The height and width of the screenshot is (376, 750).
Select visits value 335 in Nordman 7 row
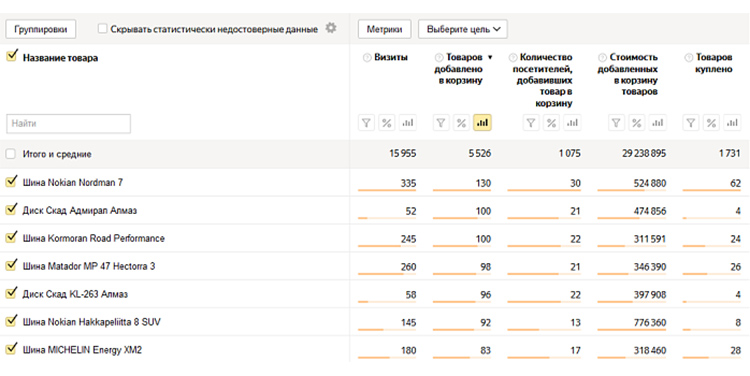pyautogui.click(x=408, y=183)
